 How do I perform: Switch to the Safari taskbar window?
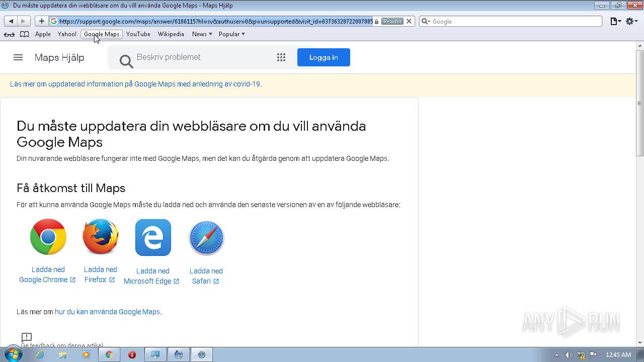pyautogui.click(x=201, y=354)
